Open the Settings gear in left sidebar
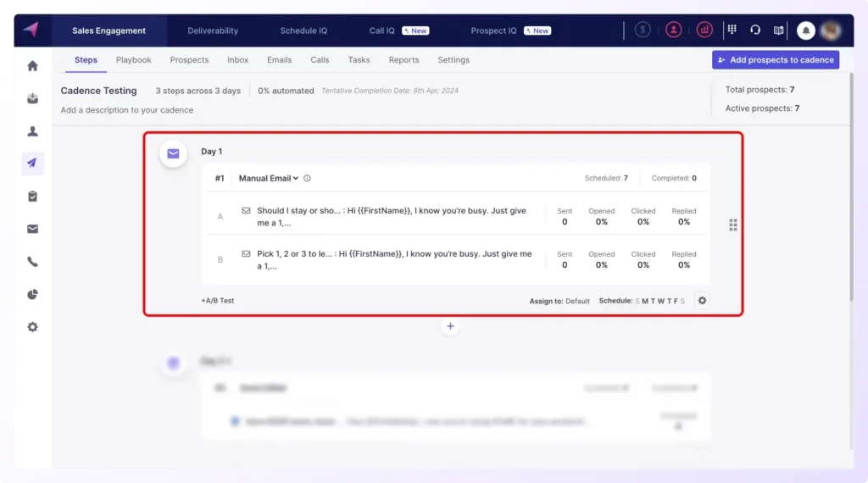 33,327
